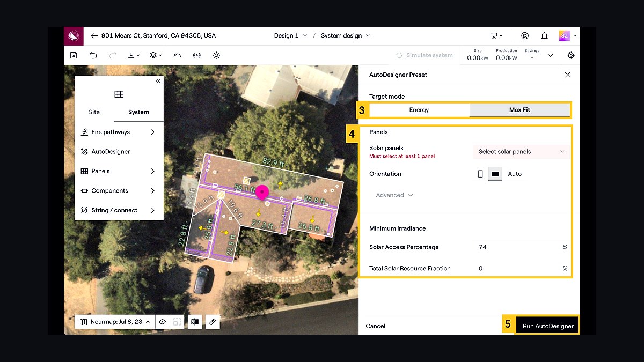The width and height of the screenshot is (644, 362).
Task: Expand Advanced options
Action: click(394, 195)
